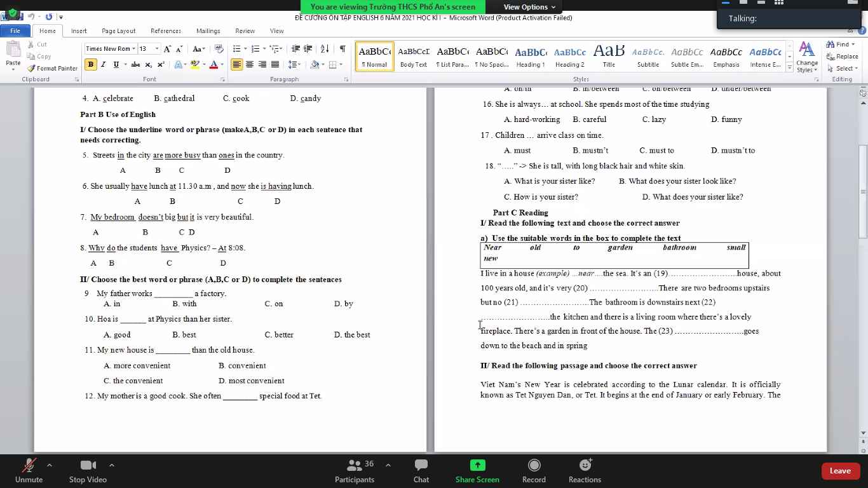This screenshot has height=488, width=868.
Task: Toggle Strikethrough formatting
Action: point(135,64)
